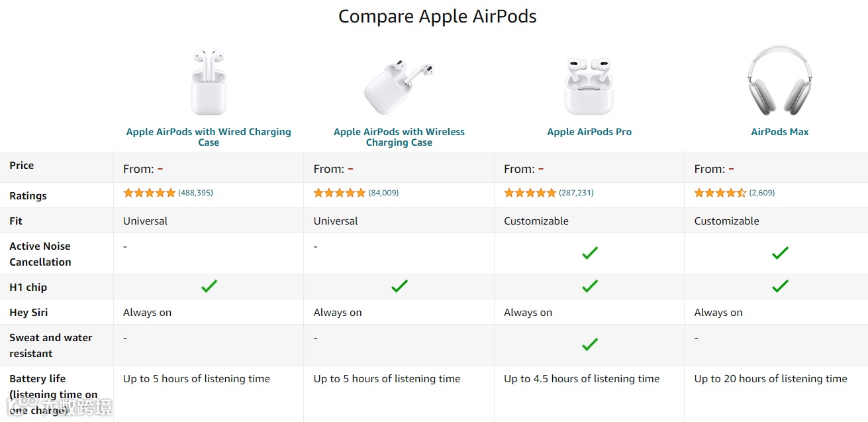Open the Apple AirPods Pro link
868x422 pixels.
click(589, 132)
